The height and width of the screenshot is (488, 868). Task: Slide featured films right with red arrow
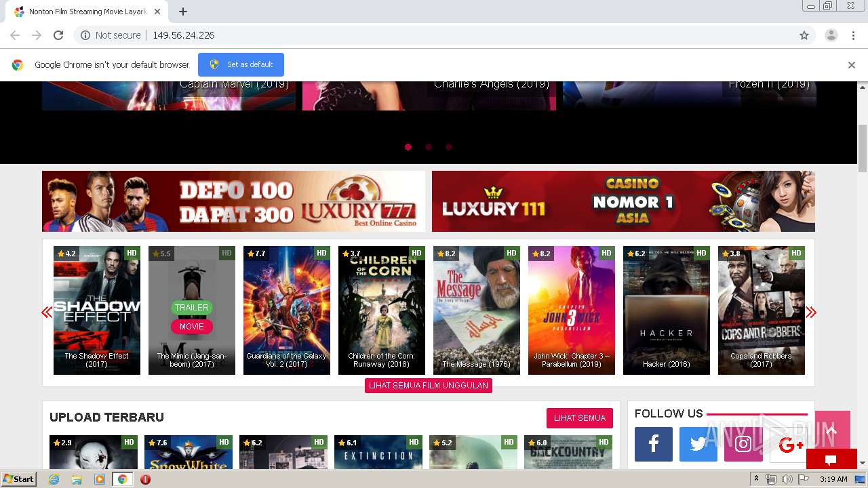click(811, 312)
